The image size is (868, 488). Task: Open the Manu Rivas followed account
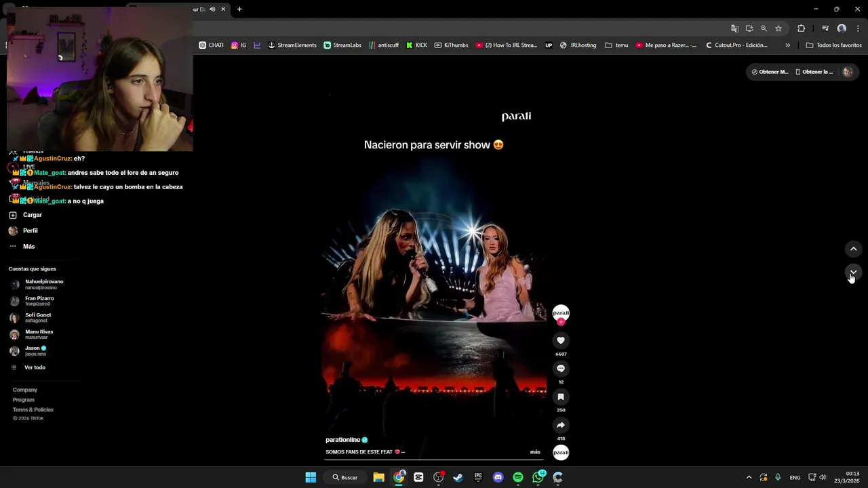[32, 334]
